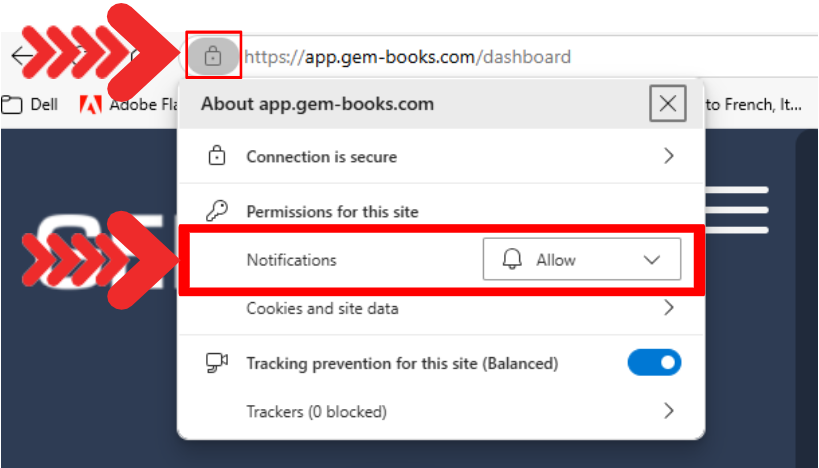The image size is (819, 468).
Task: Open the Adobe Flash bookmark
Action: coord(130,104)
